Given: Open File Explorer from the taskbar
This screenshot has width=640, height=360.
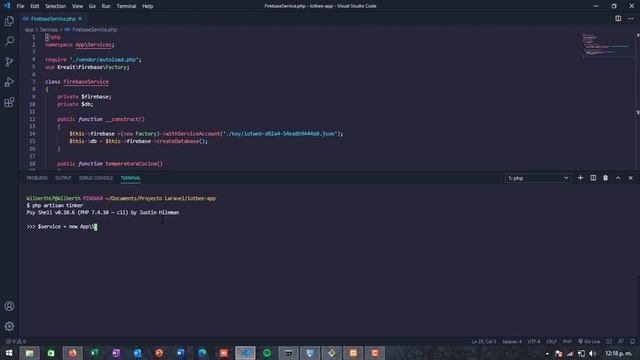Looking at the screenshot, I should pos(29,353).
